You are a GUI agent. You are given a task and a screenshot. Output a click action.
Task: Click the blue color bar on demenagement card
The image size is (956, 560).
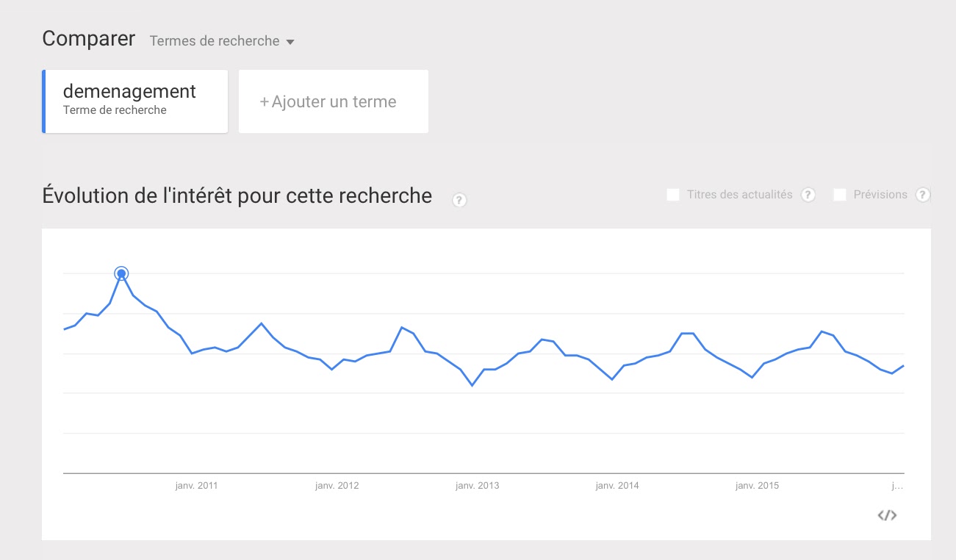(x=43, y=101)
